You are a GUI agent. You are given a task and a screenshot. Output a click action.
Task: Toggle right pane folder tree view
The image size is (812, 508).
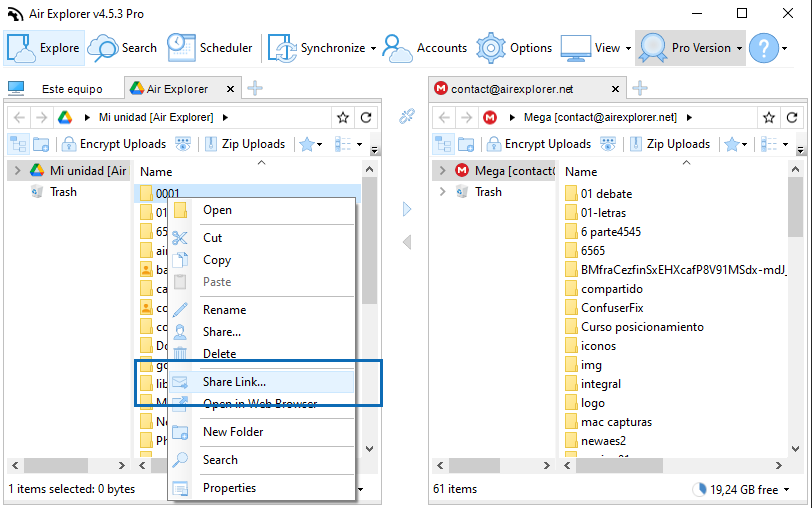(444, 144)
